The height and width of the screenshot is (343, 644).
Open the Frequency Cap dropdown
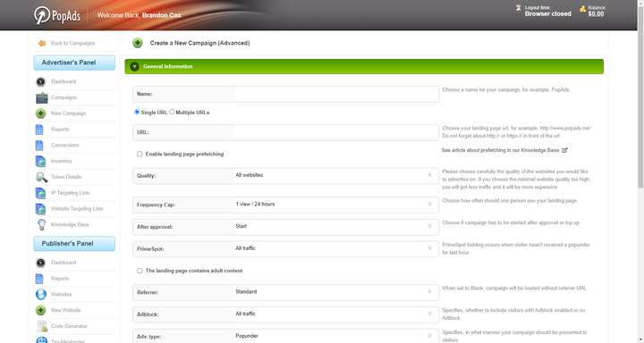pyautogui.click(x=285, y=205)
